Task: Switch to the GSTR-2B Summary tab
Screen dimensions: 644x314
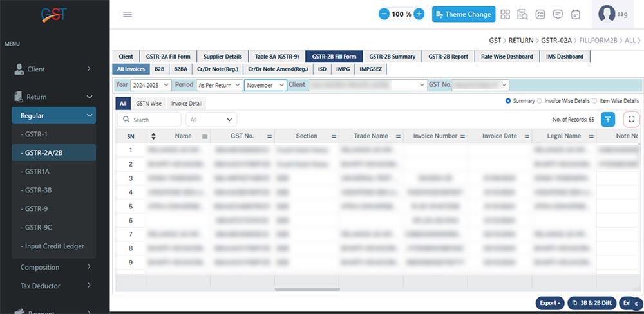Action: [392, 57]
